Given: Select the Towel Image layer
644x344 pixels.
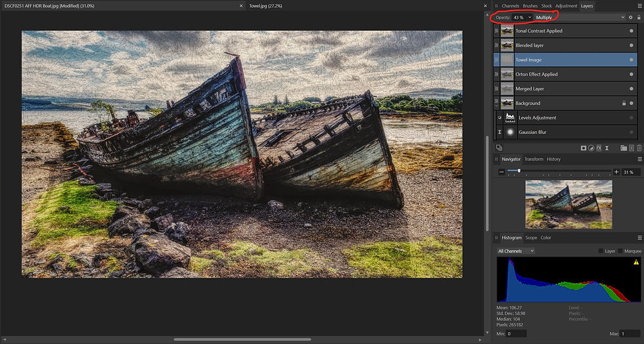Looking at the screenshot, I should tap(565, 60).
